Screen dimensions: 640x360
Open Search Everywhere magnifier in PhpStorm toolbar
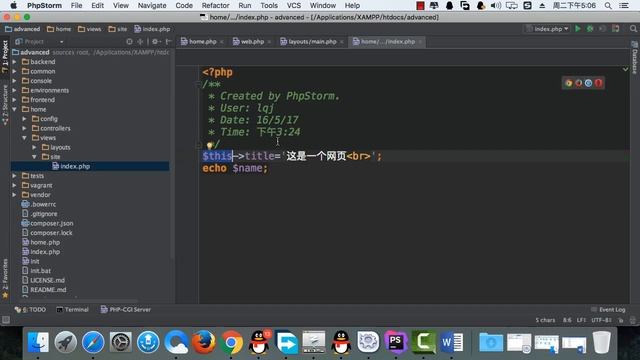tap(633, 29)
